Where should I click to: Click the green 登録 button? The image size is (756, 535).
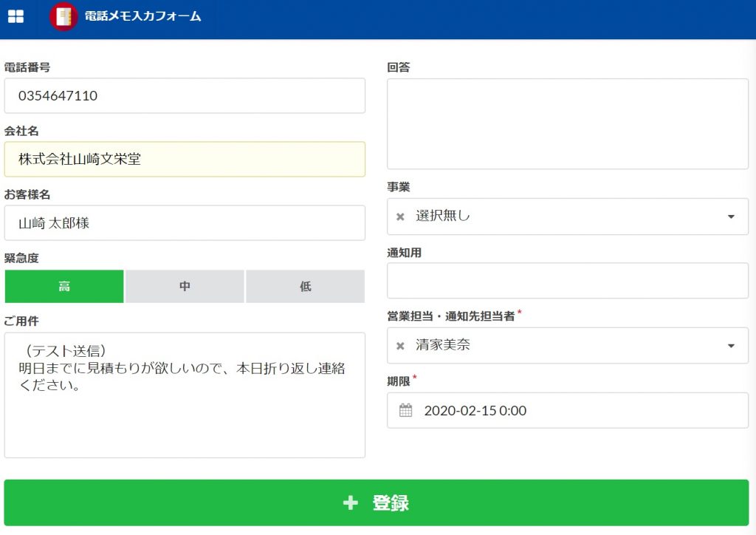(376, 502)
